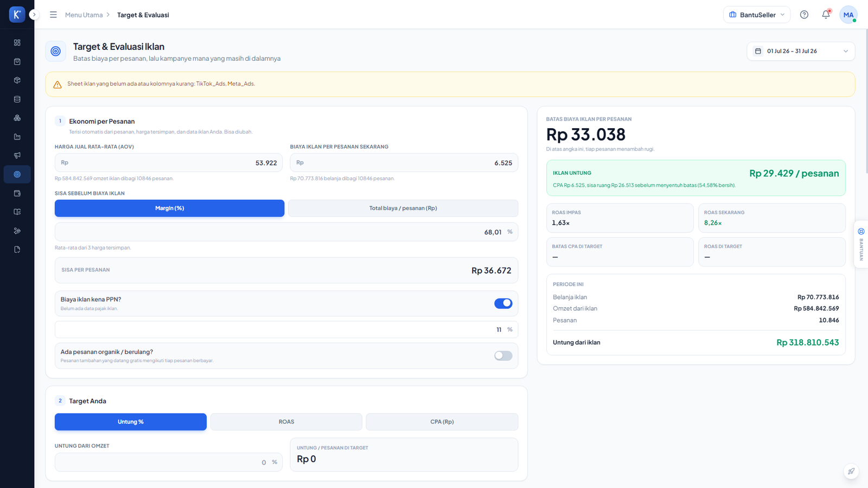Open the document file icon in sidebar
868x488 pixels.
pos(17,250)
